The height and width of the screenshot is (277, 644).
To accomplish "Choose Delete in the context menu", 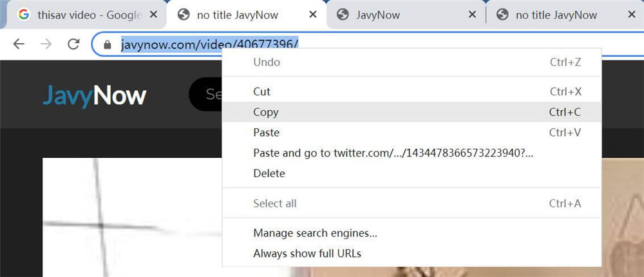I will [269, 173].
